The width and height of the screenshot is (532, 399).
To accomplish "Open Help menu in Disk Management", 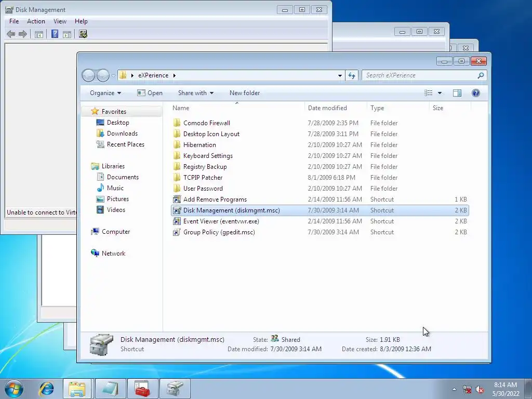I will coord(81,21).
